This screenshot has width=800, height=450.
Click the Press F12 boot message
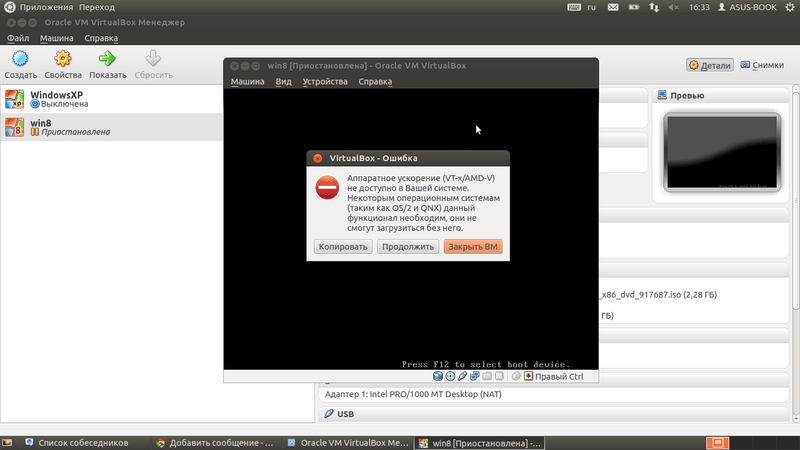(485, 364)
